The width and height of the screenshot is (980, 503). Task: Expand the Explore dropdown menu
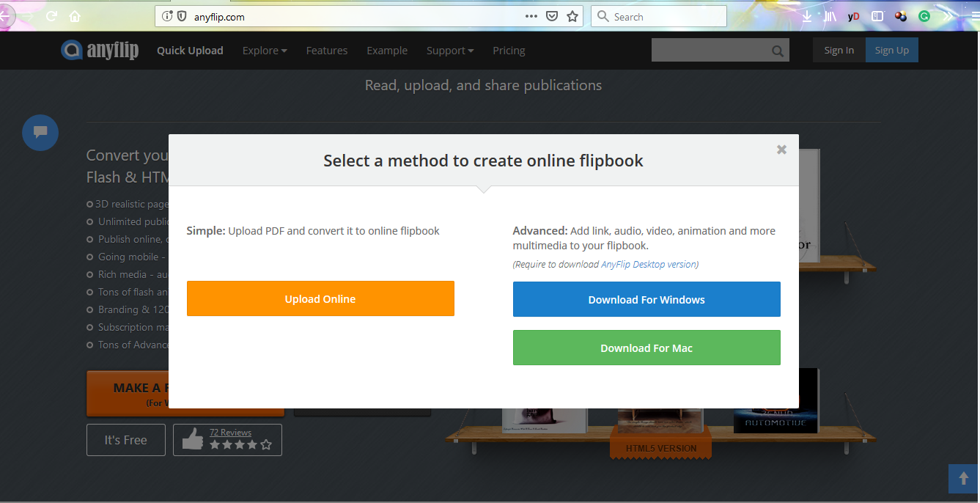[x=265, y=51]
